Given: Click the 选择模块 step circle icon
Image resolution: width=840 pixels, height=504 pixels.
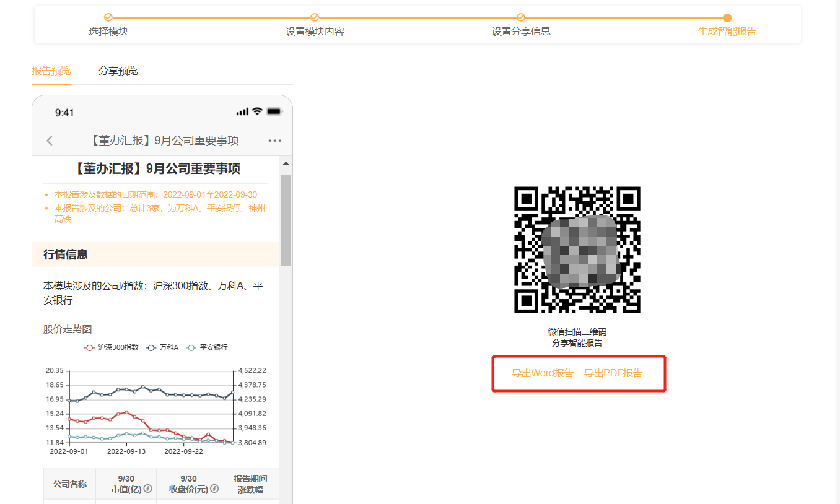Looking at the screenshot, I should (x=108, y=18).
